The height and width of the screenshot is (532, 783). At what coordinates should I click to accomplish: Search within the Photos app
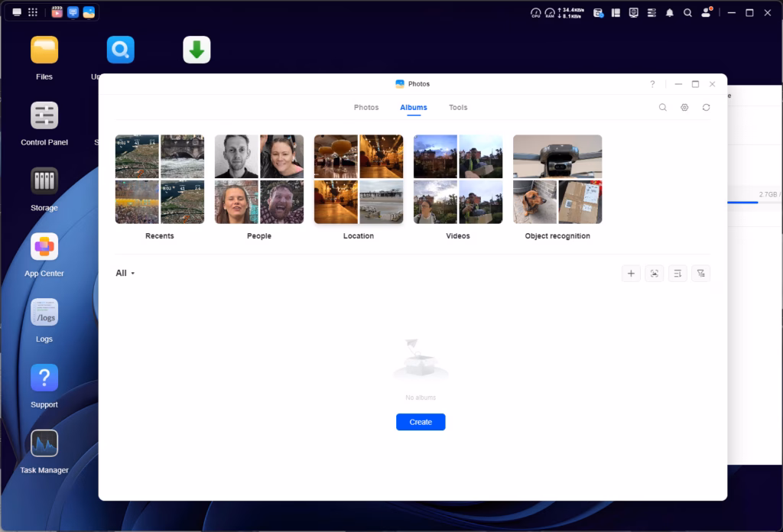click(663, 108)
